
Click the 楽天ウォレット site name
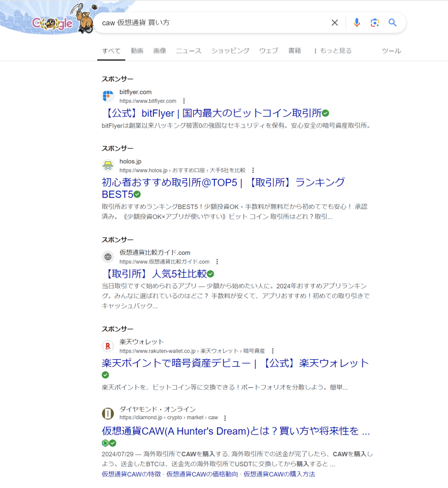coord(142,342)
